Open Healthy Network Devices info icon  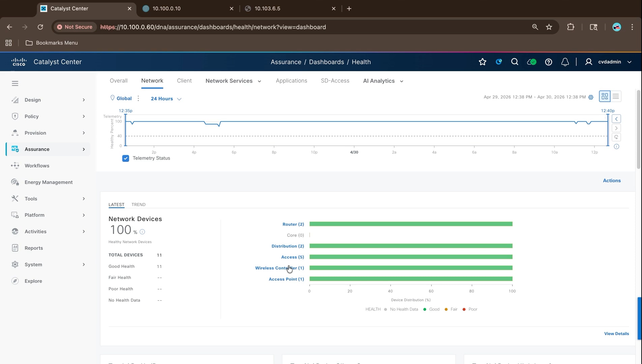tap(142, 232)
